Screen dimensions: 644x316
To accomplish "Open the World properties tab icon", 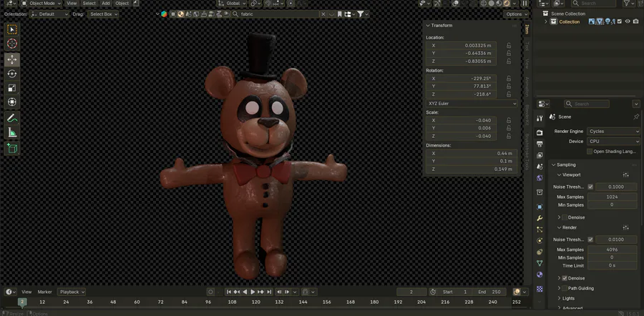I will [540, 178].
